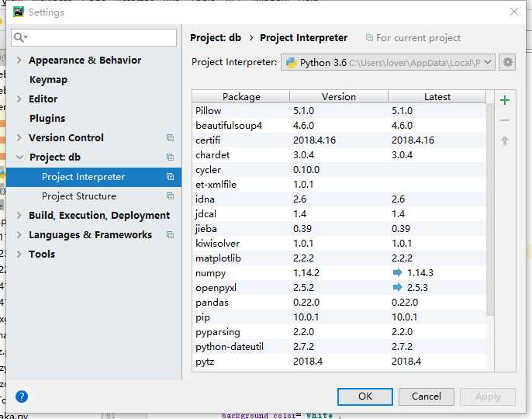Viewport: 532px width, 419px height.
Task: Select the pyparsing package row
Action: tap(339, 332)
